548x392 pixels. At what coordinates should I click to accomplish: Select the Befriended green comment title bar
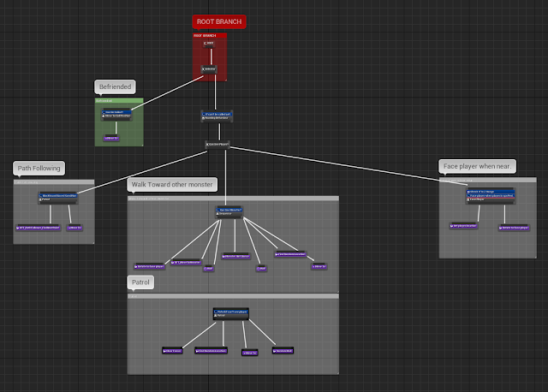pyautogui.click(x=119, y=101)
